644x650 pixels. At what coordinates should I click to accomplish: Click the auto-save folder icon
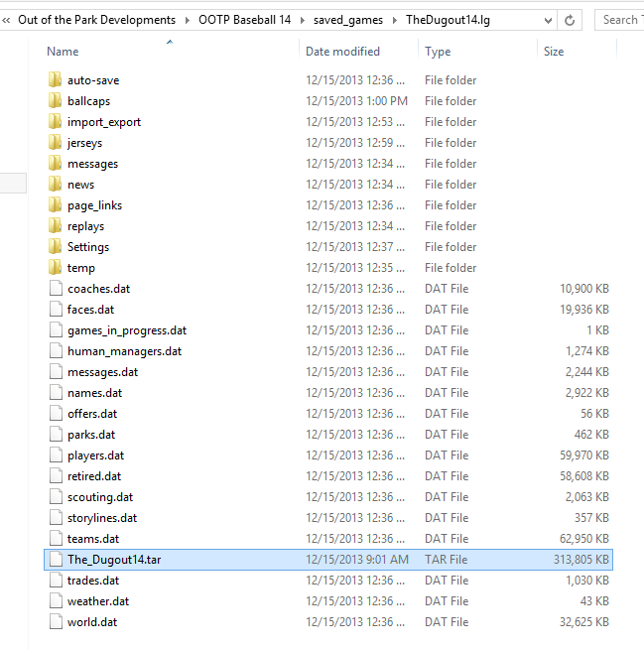55,80
